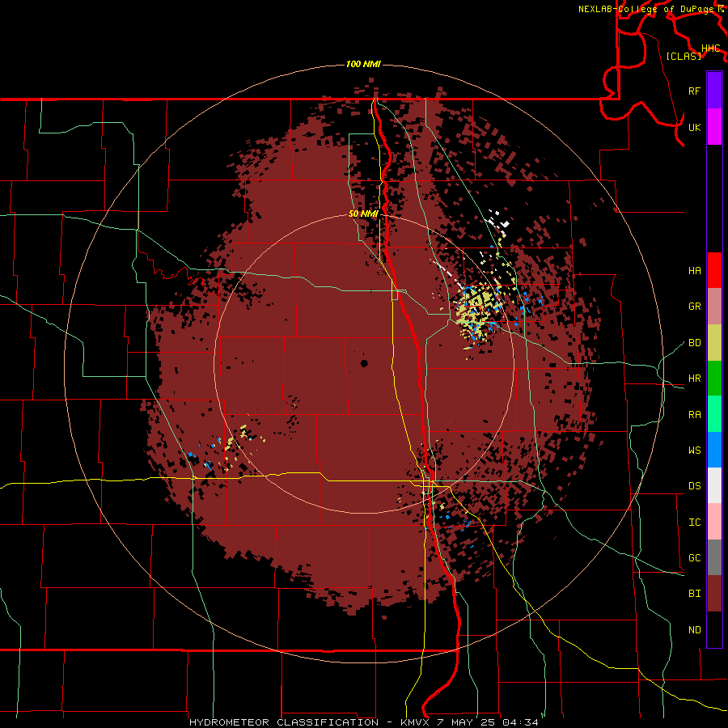Screen dimensions: 728x728
Task: Click the NEXLAB-College of DuPage text
Action: pos(645,9)
